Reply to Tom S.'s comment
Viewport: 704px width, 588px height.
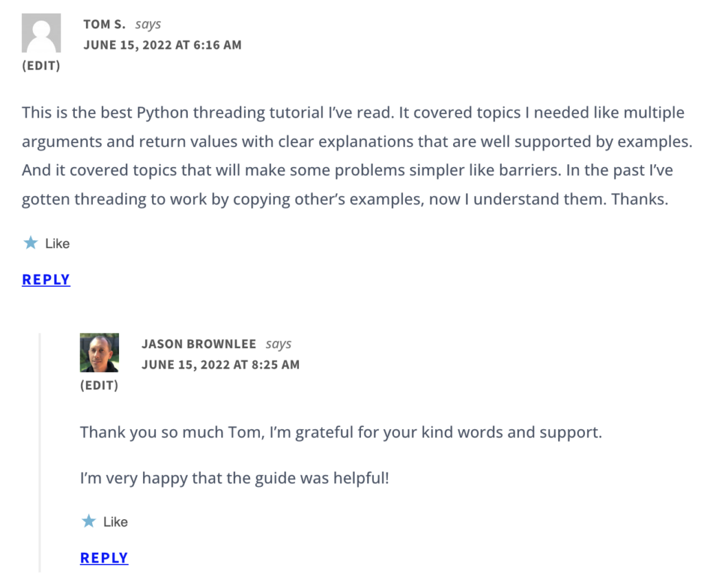46,279
